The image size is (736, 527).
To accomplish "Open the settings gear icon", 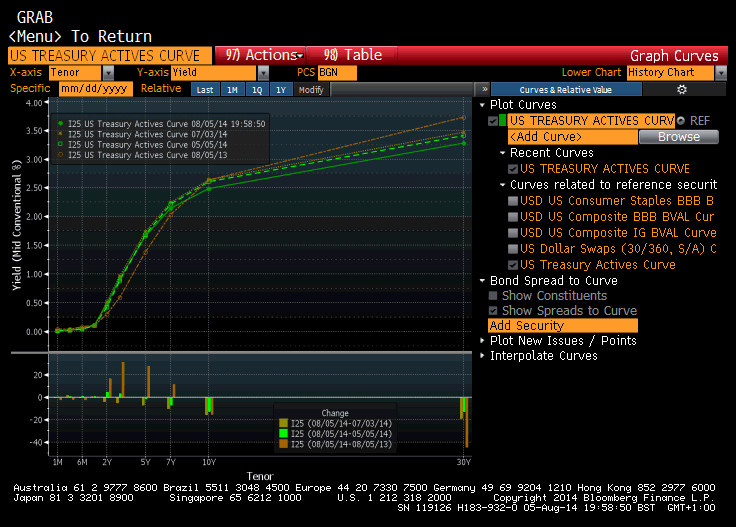I will pos(682,89).
